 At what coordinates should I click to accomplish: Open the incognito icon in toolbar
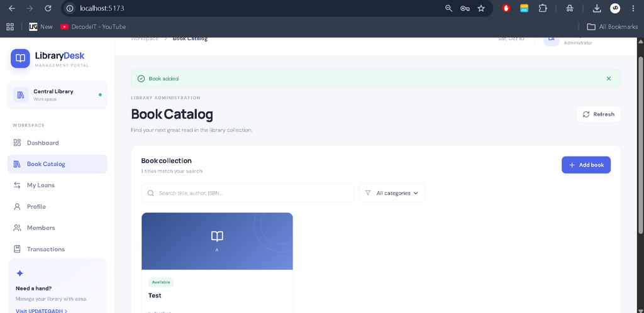(x=570, y=8)
